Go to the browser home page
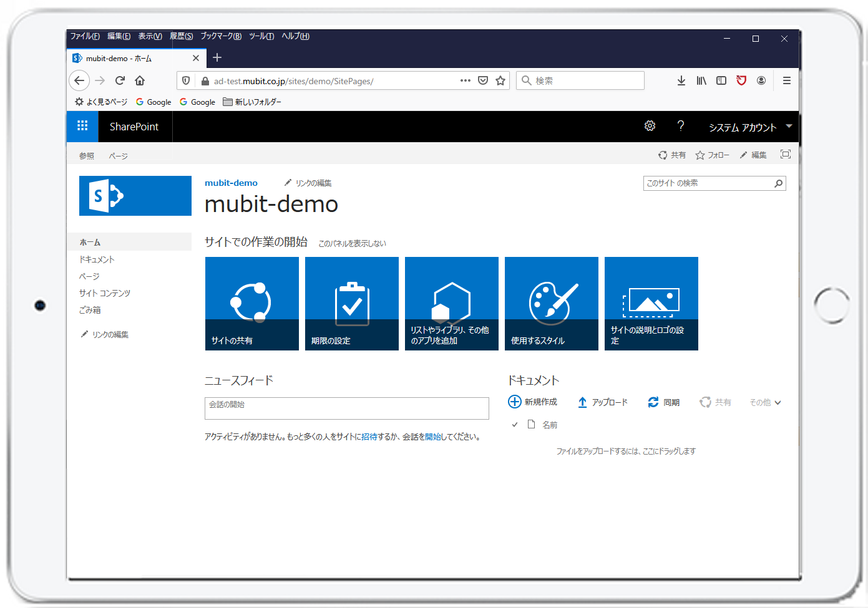 140,80
